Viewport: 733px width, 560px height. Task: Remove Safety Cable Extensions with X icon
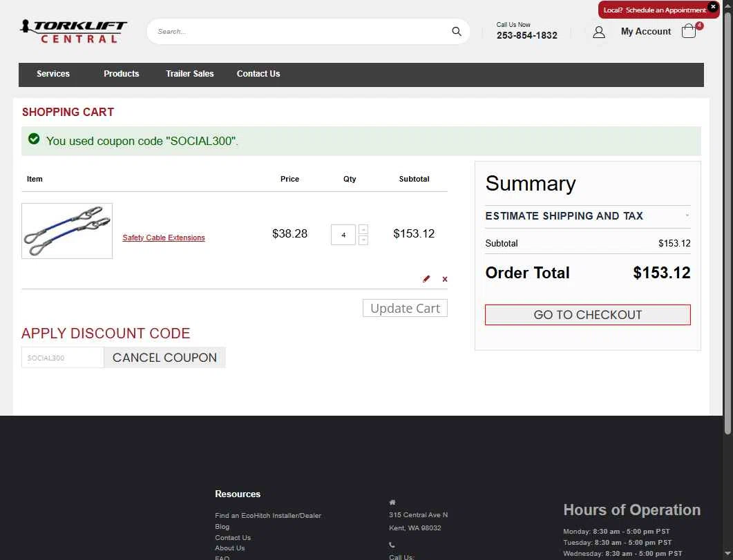[445, 279]
